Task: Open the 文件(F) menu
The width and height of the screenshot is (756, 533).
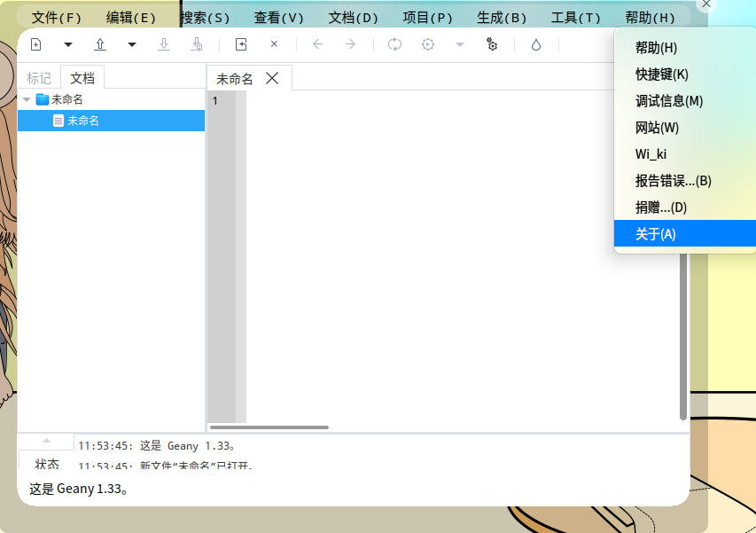Action: point(56,18)
